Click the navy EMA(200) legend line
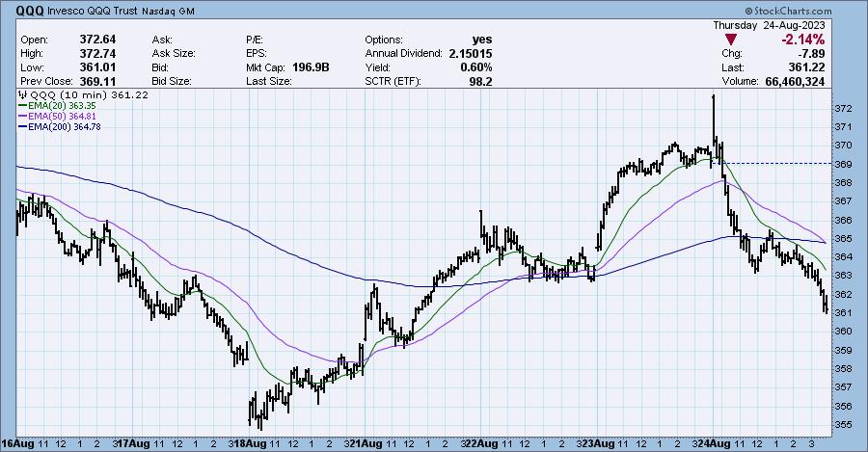The height and width of the screenshot is (452, 868). tap(23, 126)
